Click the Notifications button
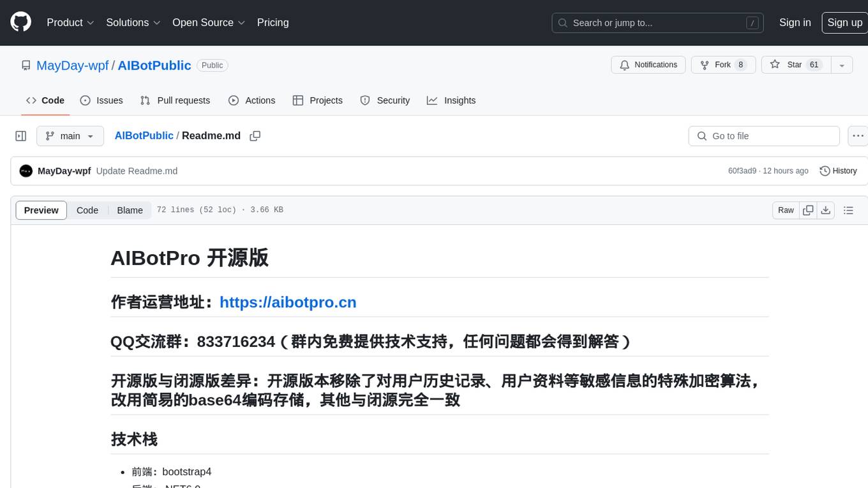The image size is (868, 488). (x=648, y=65)
